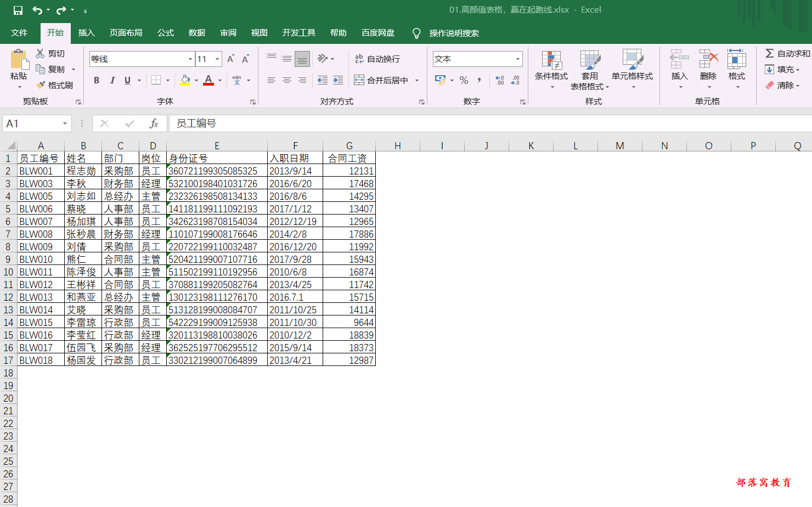Open Merge & Center dropdown arrow

point(417,80)
